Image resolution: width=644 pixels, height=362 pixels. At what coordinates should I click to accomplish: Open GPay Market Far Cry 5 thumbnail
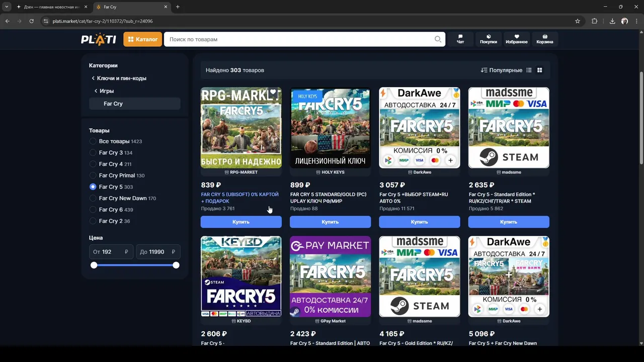coord(330,277)
